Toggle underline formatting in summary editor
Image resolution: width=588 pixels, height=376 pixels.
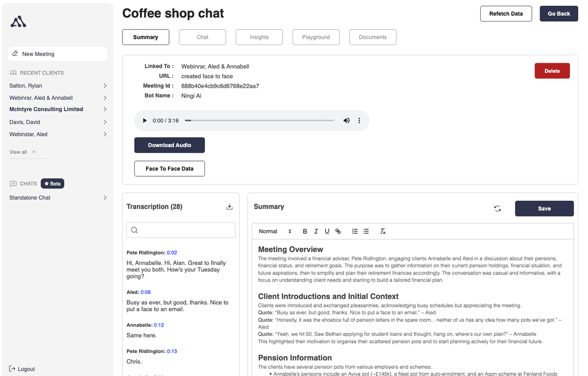(327, 232)
